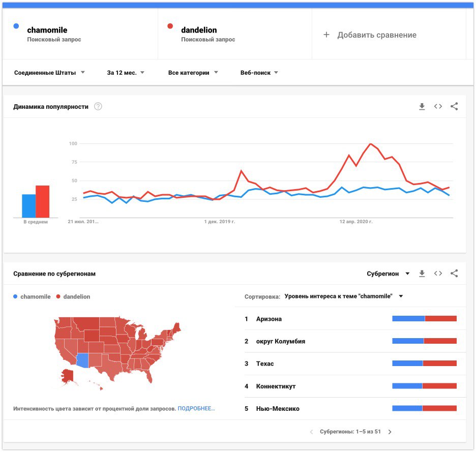Download the subregion comparison data

click(x=422, y=274)
